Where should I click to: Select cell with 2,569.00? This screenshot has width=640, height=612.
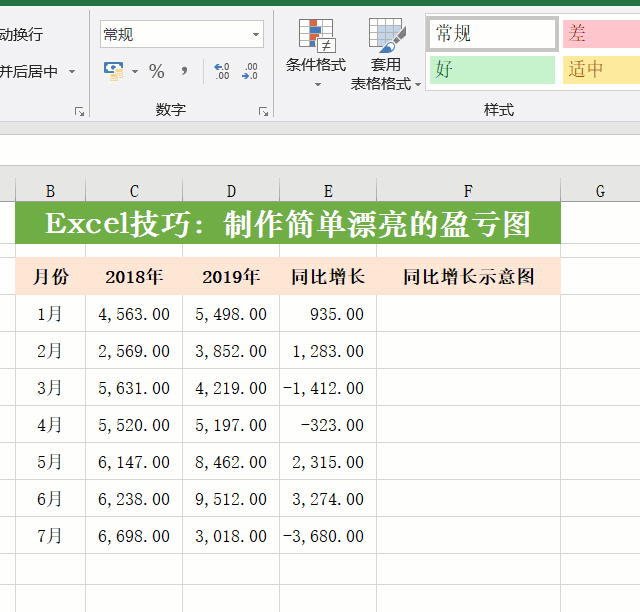point(134,350)
